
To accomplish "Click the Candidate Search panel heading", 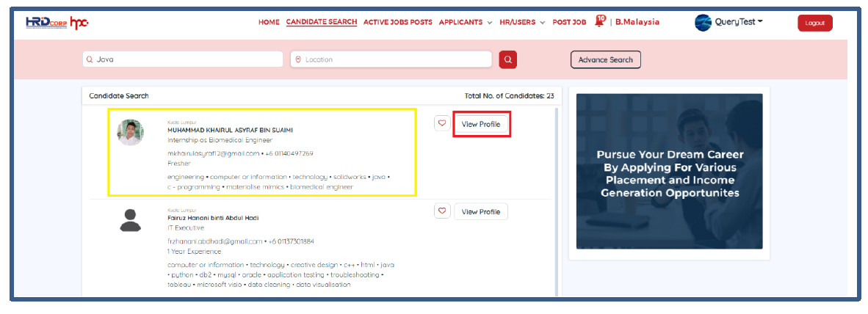I will (119, 95).
